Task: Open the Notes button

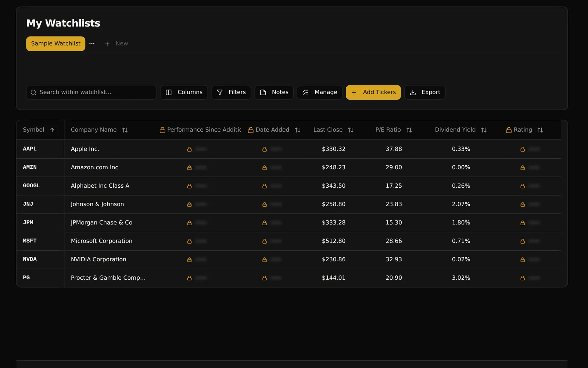Action: [274, 92]
